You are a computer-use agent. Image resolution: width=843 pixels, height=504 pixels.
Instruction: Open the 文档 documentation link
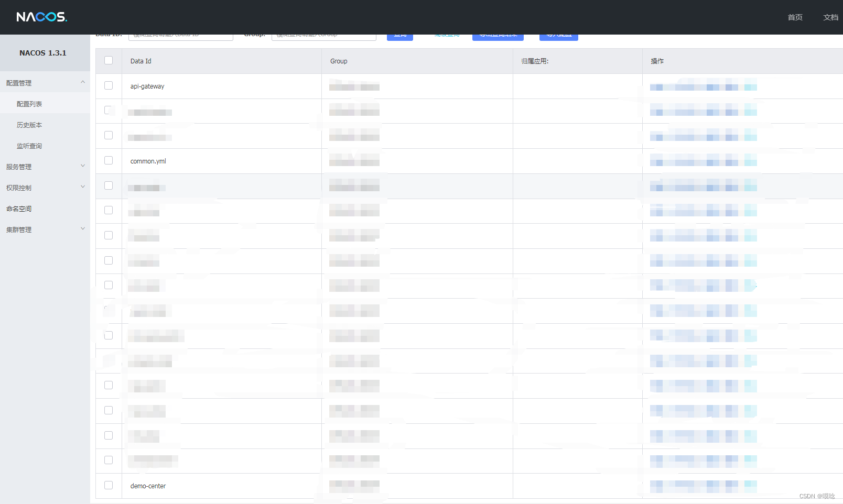pyautogui.click(x=830, y=17)
